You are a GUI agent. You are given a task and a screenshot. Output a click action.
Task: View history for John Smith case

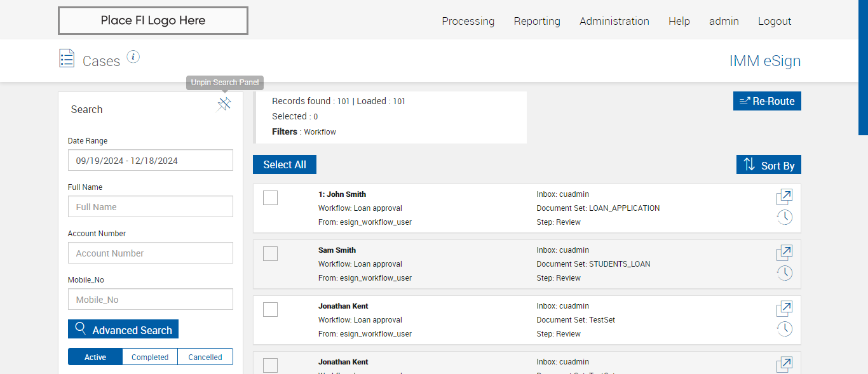pos(784,217)
